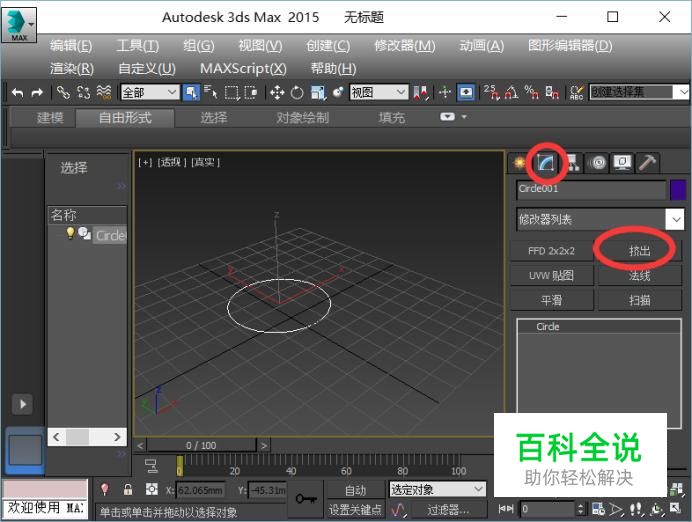Activate the Select and Scale tool
This screenshot has width=692, height=522.
click(318, 93)
